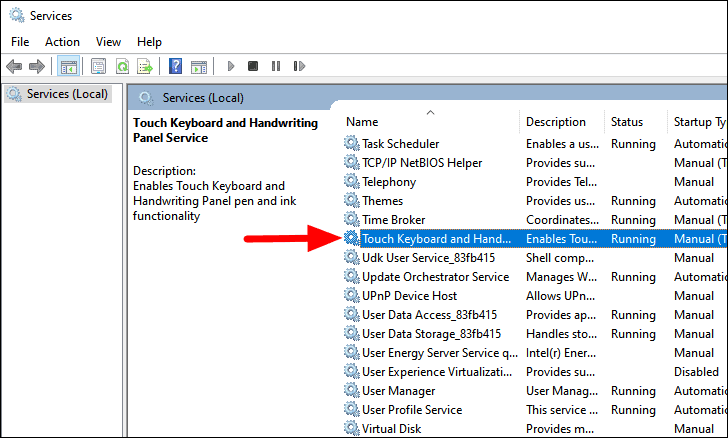Sort by the Startup Type column header
This screenshot has height=438, width=728.
pos(700,122)
